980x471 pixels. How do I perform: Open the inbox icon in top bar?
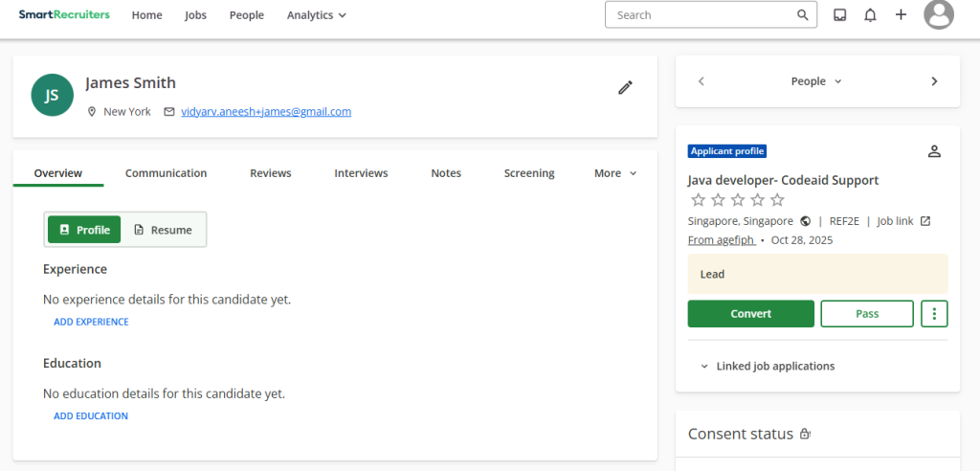coord(839,15)
